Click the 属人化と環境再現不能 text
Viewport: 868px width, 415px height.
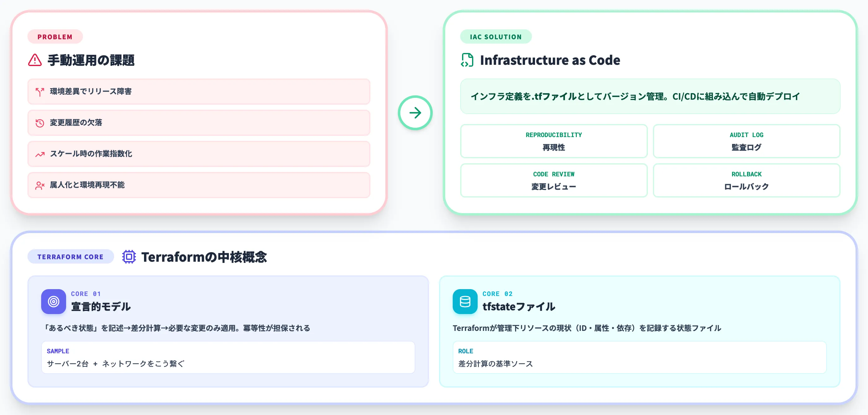pos(87,185)
